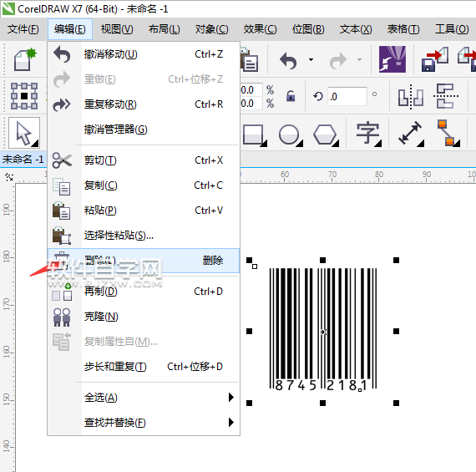
Task: Click the Undo arrow in the toolbar
Action: tap(288, 60)
